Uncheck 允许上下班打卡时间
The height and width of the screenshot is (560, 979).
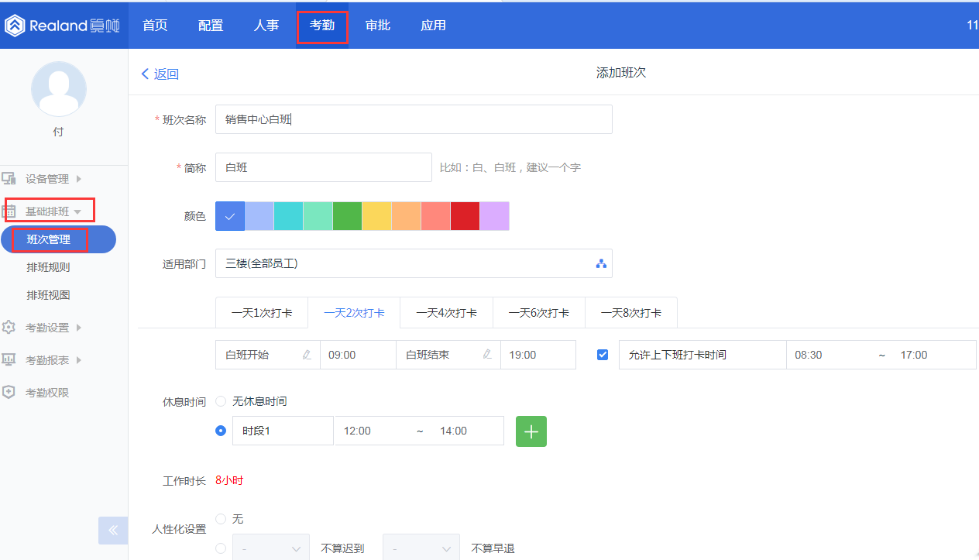[602, 354]
